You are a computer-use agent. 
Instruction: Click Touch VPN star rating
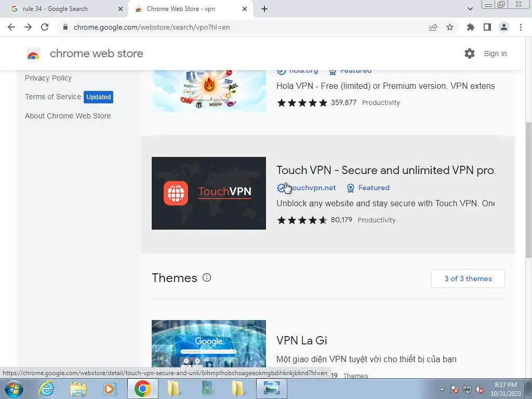point(302,220)
